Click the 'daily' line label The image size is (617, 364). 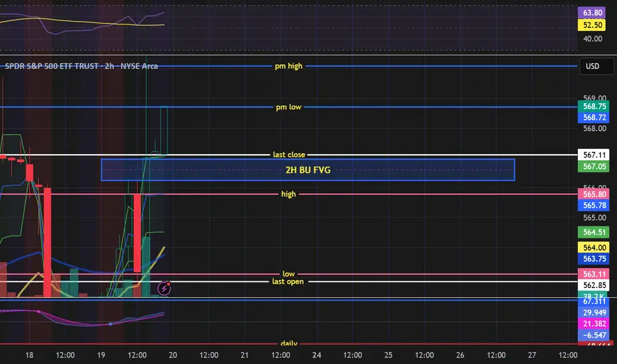click(289, 343)
